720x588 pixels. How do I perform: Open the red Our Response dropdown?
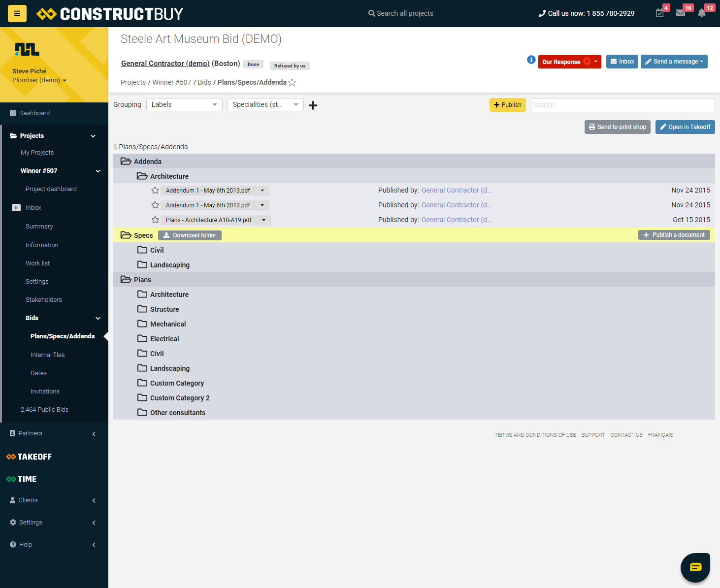tap(569, 62)
